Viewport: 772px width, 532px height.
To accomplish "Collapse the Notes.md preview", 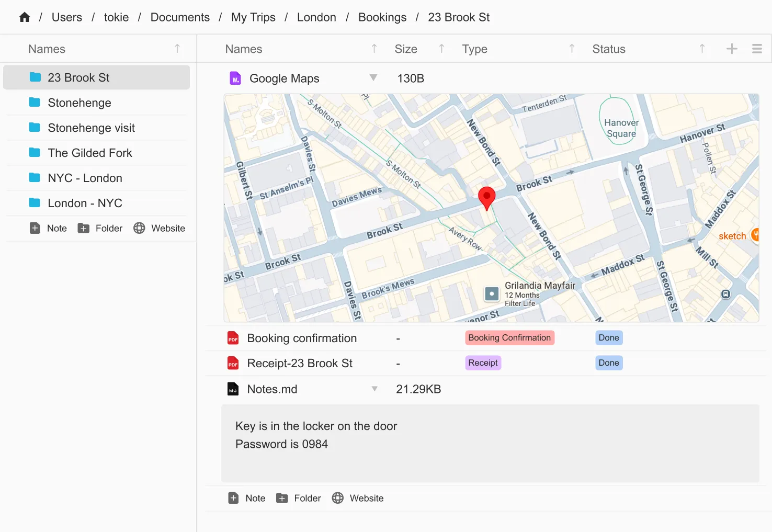I will click(x=374, y=389).
